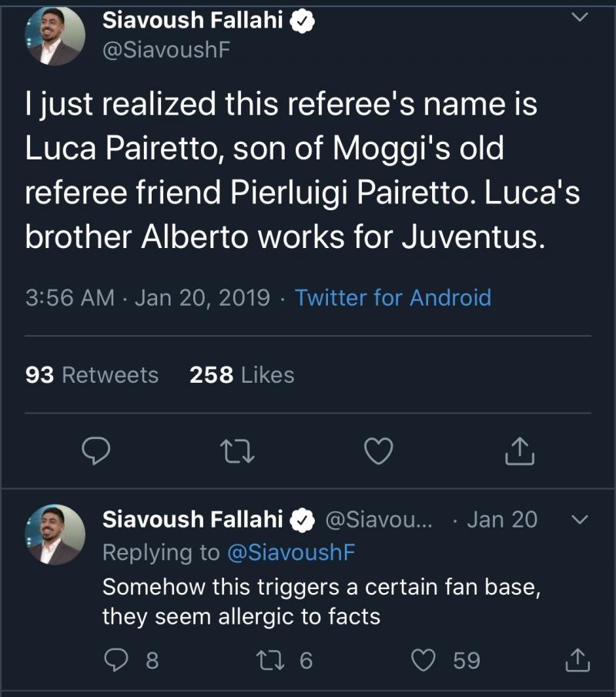View the 93 Retweets list

click(x=92, y=375)
